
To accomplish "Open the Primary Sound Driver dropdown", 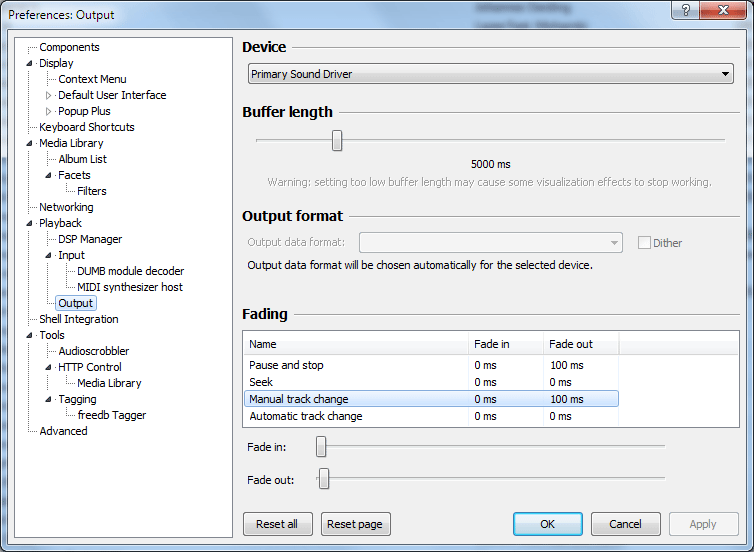I will click(490, 74).
